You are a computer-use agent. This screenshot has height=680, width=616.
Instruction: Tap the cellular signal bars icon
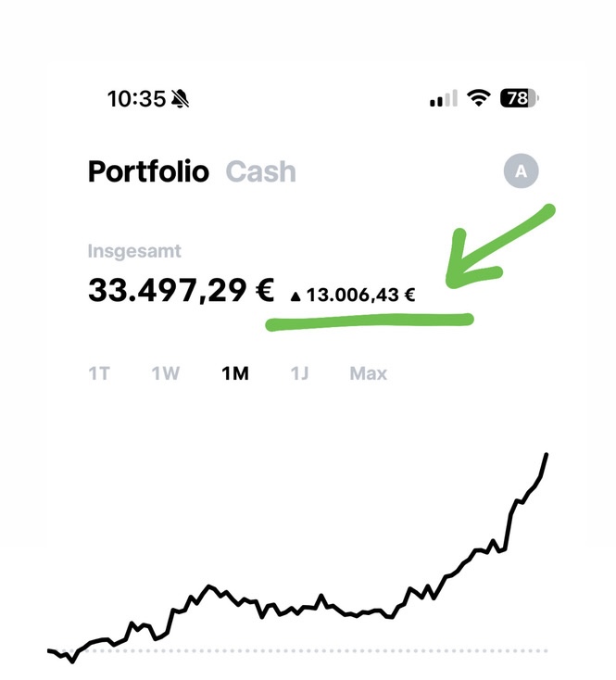444,99
